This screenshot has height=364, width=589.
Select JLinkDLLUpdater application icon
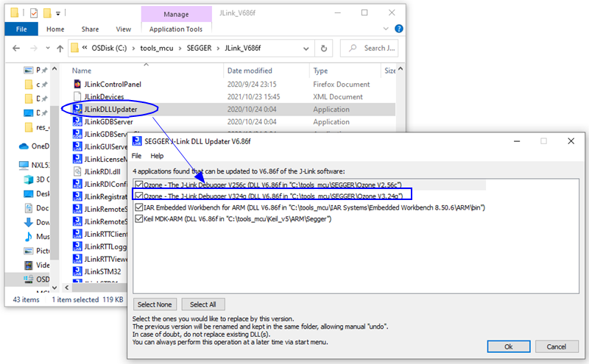coord(77,109)
